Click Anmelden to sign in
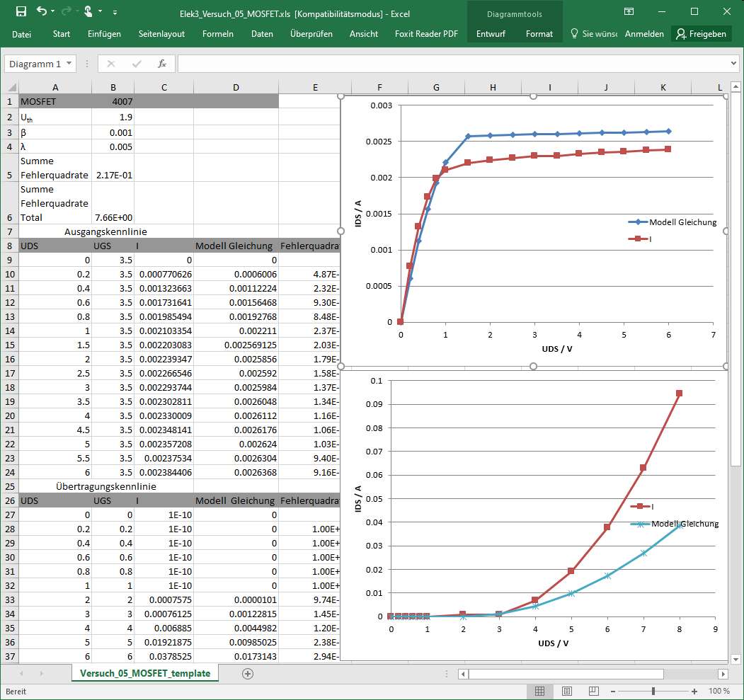Image resolution: width=744 pixels, height=700 pixels. [x=644, y=34]
